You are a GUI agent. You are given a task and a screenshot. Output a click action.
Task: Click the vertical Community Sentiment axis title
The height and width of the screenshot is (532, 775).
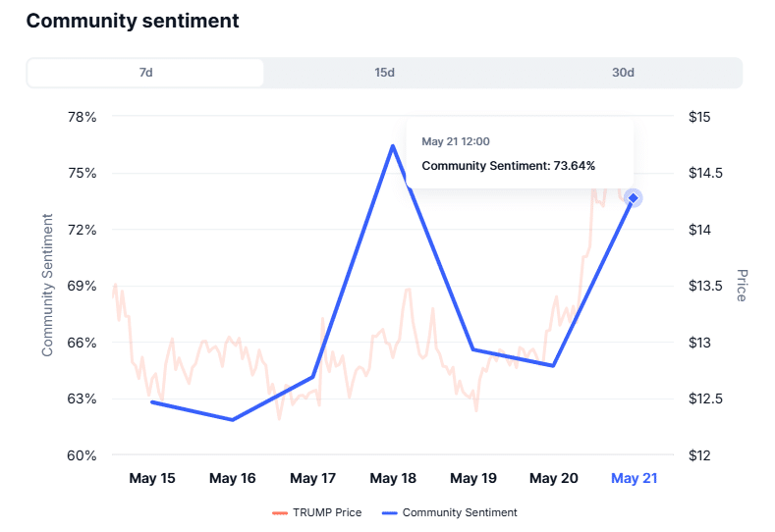tap(47, 285)
